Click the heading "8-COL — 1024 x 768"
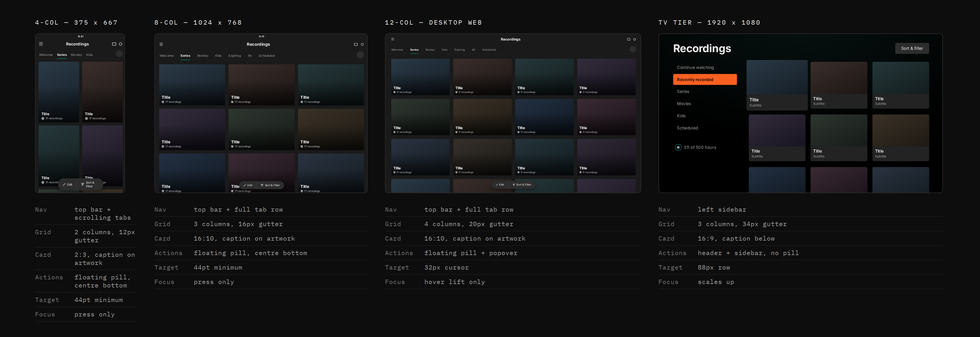Image resolution: width=980 pixels, height=337 pixels. pyautogui.click(x=198, y=23)
